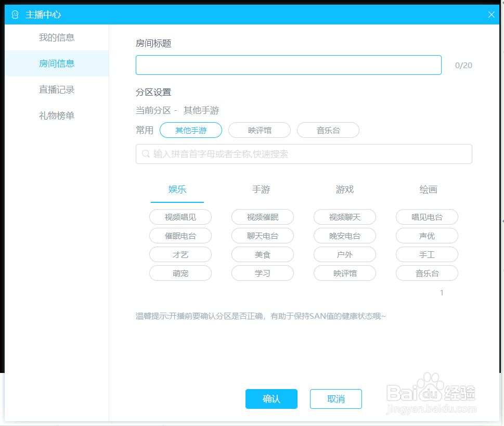This screenshot has height=426, width=504.
Task: Click the 取消 cancel button
Action: tap(335, 399)
